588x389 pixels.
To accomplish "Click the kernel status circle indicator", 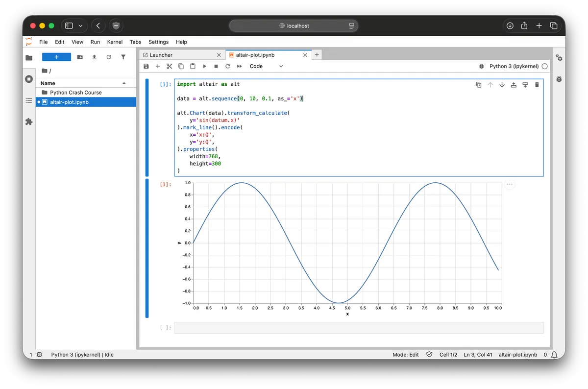I will click(x=545, y=66).
